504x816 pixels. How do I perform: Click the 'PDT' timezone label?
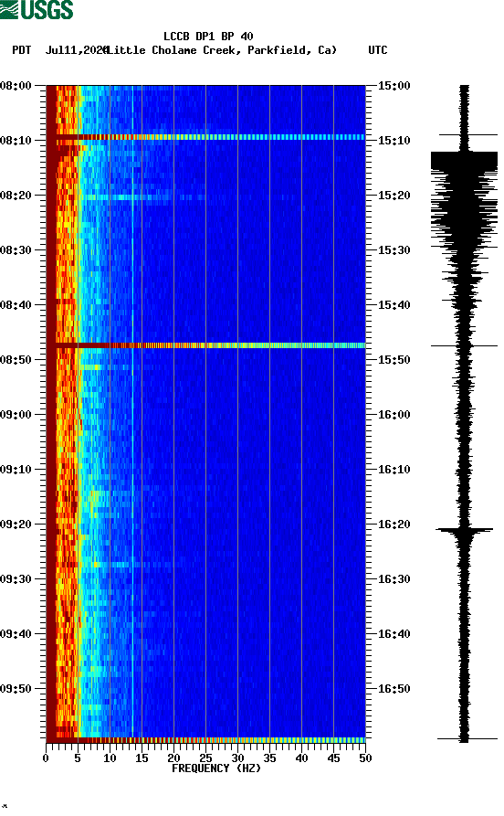tap(21, 50)
